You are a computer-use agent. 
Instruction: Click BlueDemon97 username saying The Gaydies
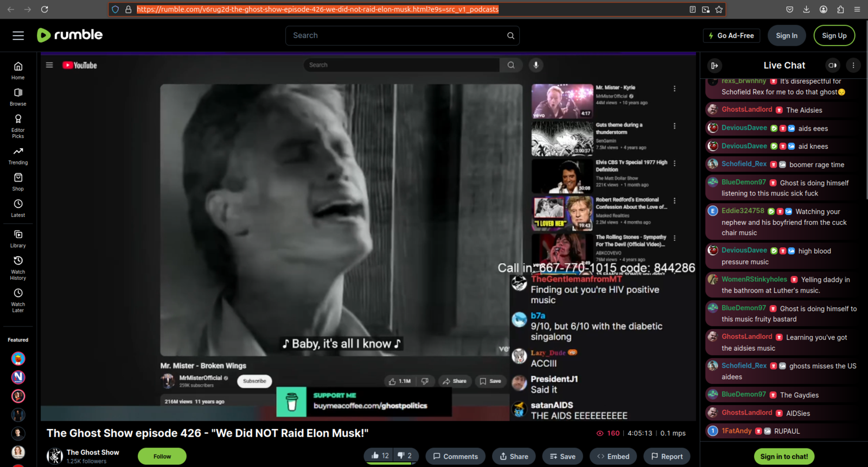(744, 394)
